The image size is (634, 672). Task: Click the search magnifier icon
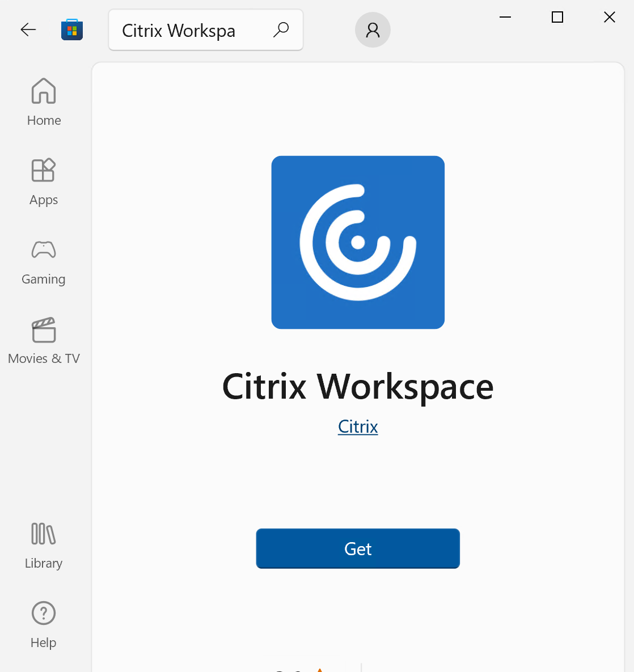[x=281, y=29]
